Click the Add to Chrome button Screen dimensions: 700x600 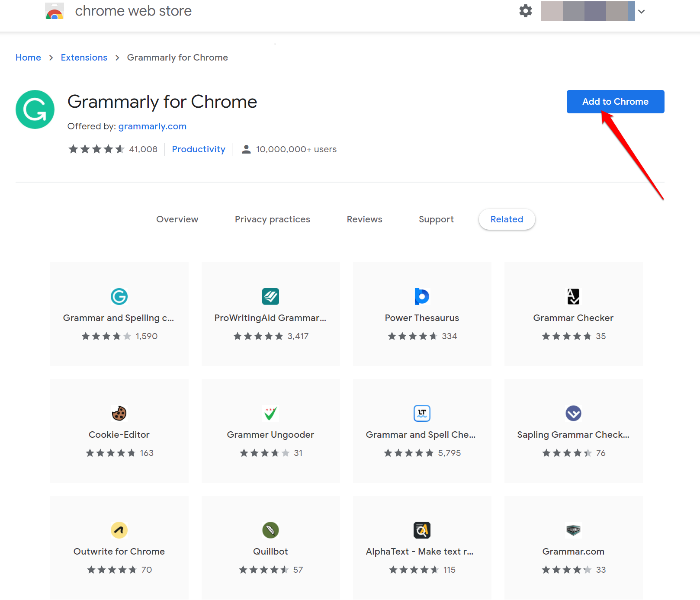coord(615,102)
